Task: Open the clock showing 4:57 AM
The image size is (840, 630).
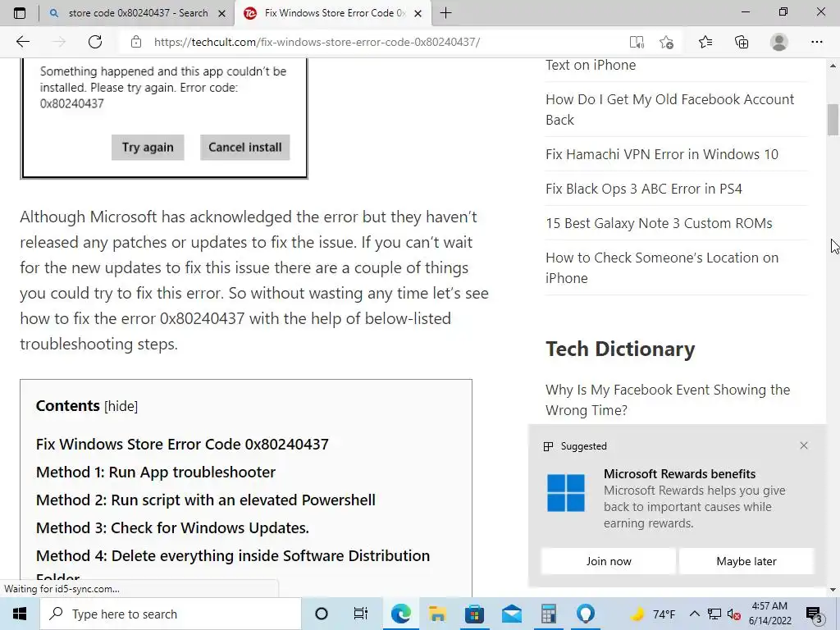Action: (x=769, y=614)
